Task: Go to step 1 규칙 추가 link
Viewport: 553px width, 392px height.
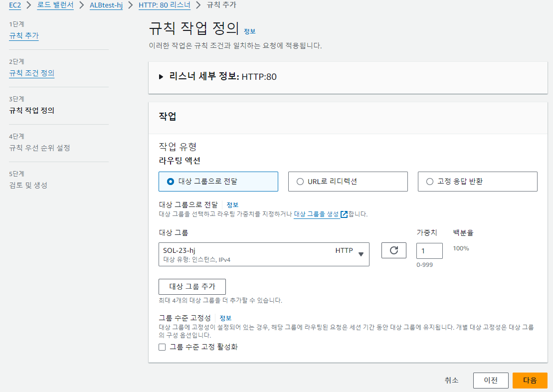Action: (x=24, y=35)
